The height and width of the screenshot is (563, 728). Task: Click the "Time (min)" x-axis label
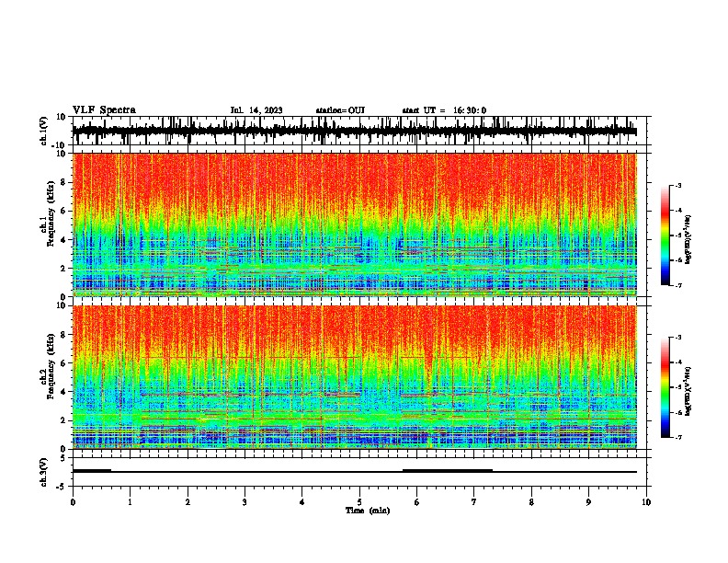pos(368,511)
